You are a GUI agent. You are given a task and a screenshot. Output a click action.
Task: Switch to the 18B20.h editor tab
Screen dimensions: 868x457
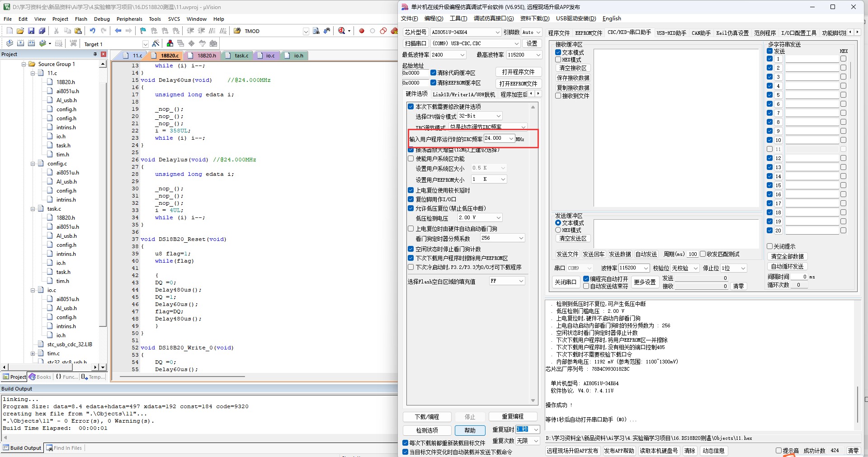coord(202,56)
